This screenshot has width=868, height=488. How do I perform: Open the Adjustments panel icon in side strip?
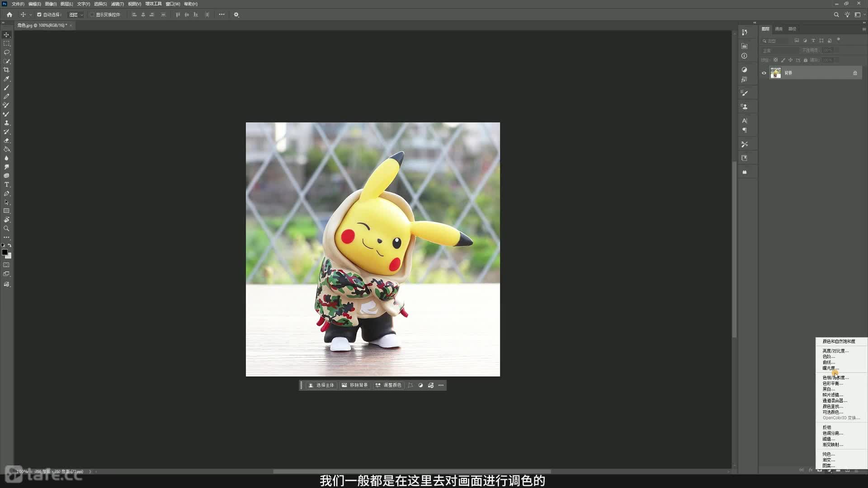[745, 70]
